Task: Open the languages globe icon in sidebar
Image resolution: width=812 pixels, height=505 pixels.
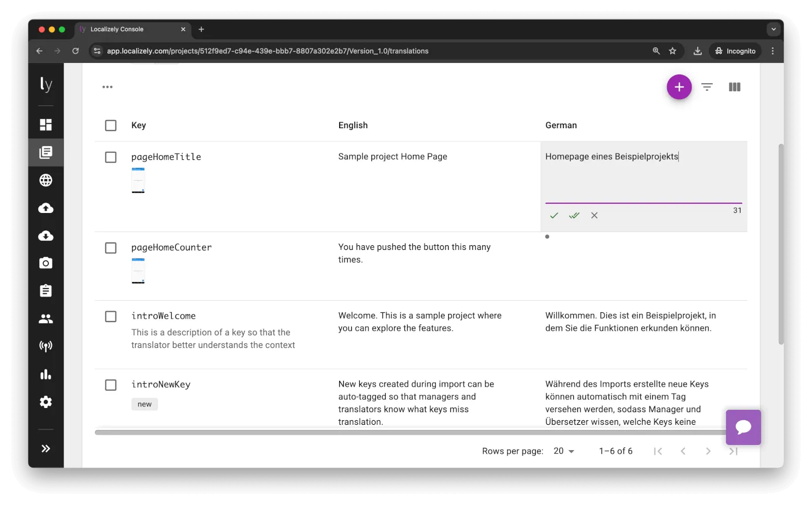Action: coord(46,180)
